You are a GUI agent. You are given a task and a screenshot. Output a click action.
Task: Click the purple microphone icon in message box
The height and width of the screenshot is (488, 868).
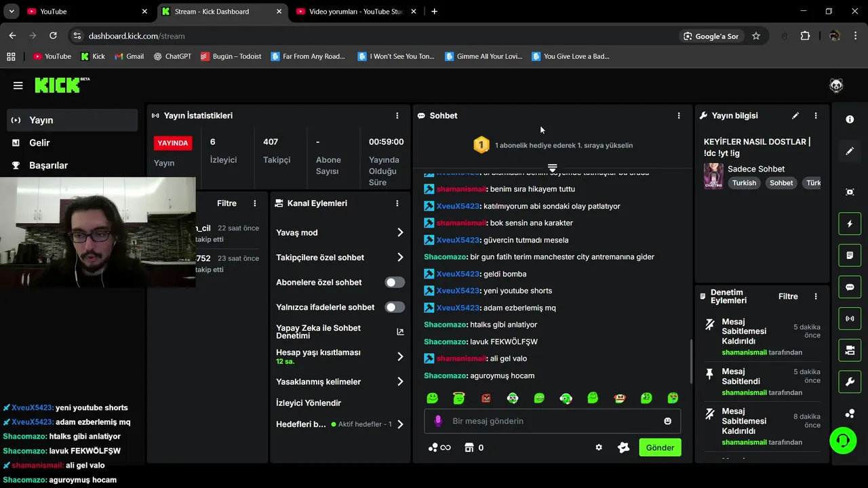(x=438, y=421)
